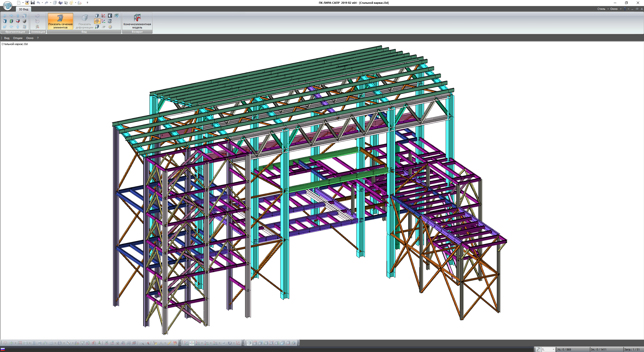Click the LIRA-SAPR round application button

(x=8, y=6)
